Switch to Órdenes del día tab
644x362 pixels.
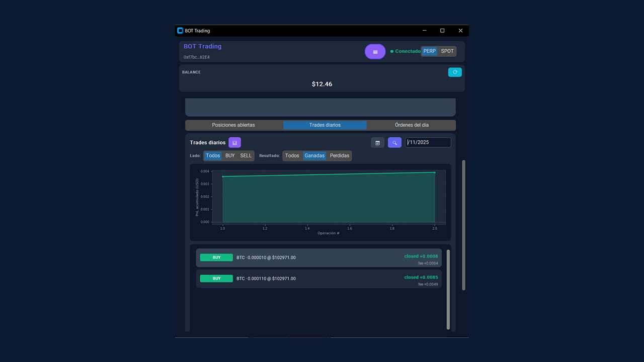pos(412,125)
